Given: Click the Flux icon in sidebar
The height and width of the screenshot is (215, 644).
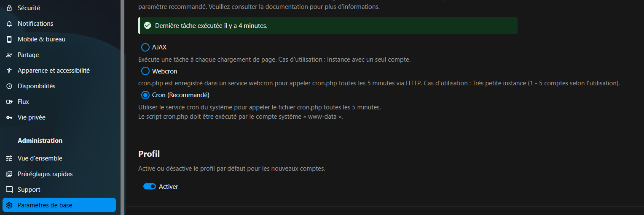Looking at the screenshot, I should coord(9,102).
